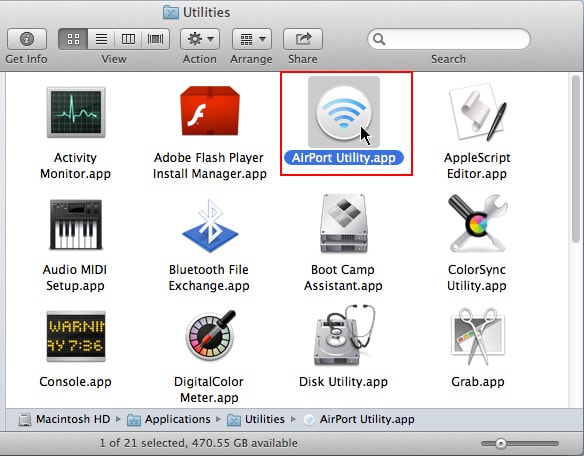
Task: Select the Bluetooth File Exchange icon
Action: (x=210, y=226)
